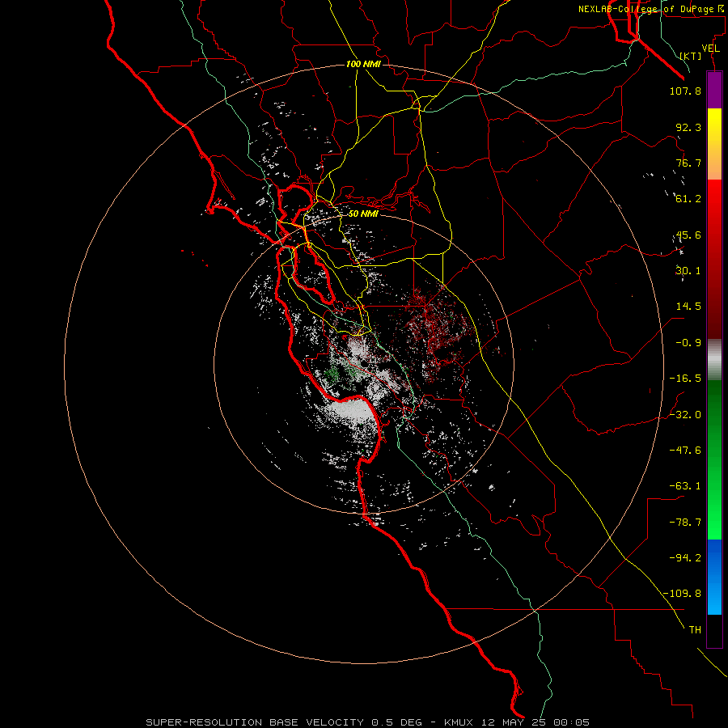Viewport: 728px width, 728px height.
Task: Click the 00:05 time in the caption
Action: tap(573, 722)
